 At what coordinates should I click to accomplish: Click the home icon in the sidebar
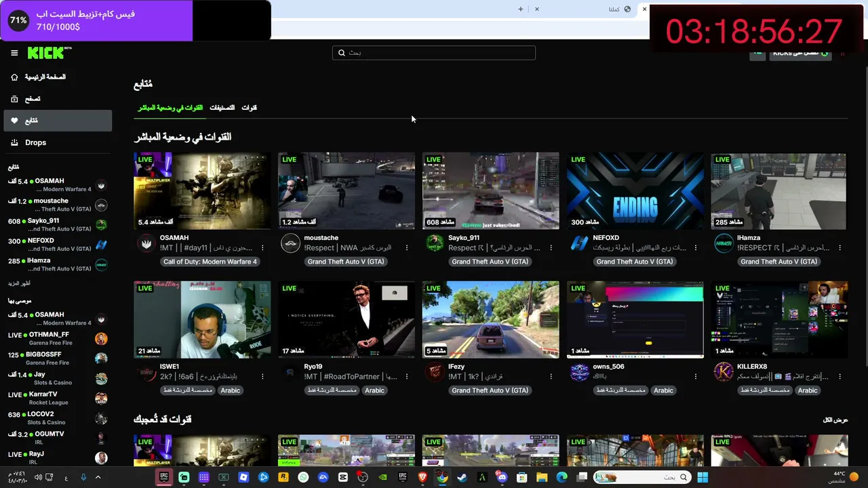click(x=14, y=77)
